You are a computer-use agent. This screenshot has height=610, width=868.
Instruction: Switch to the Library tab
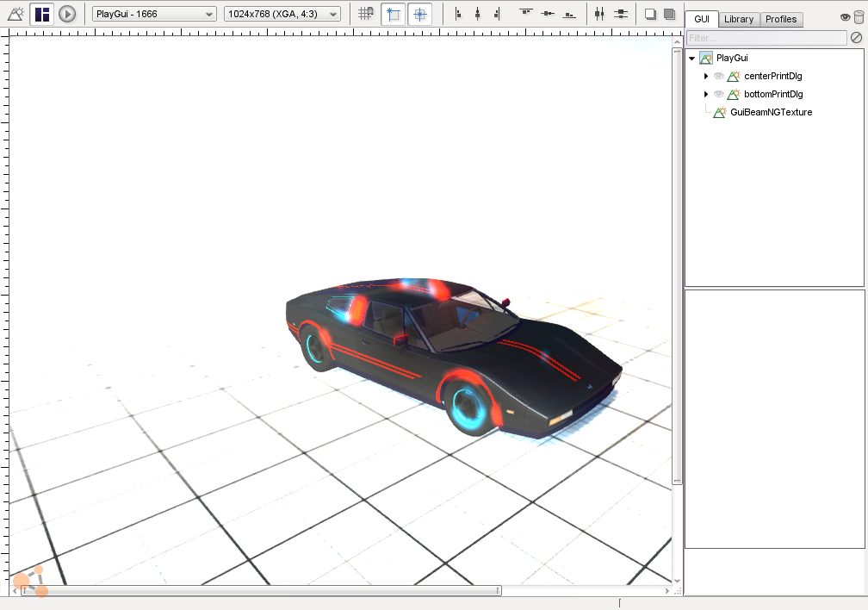pos(739,19)
